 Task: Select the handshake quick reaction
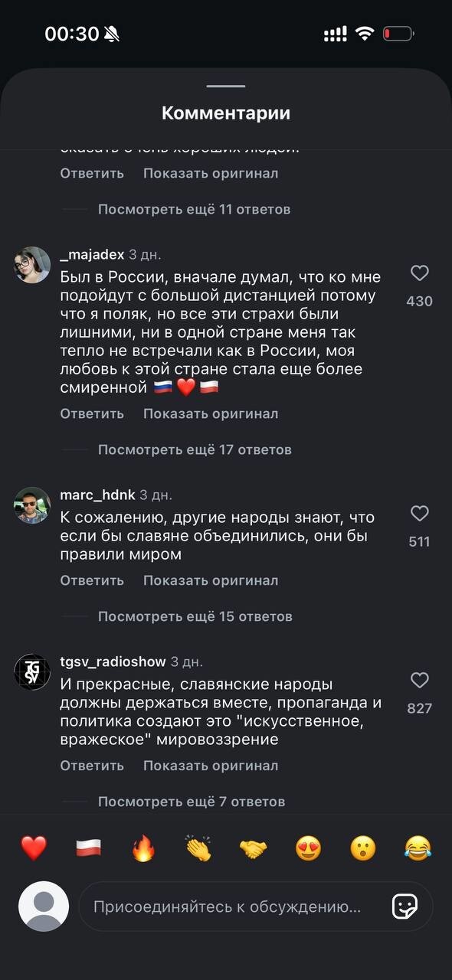pos(253,847)
